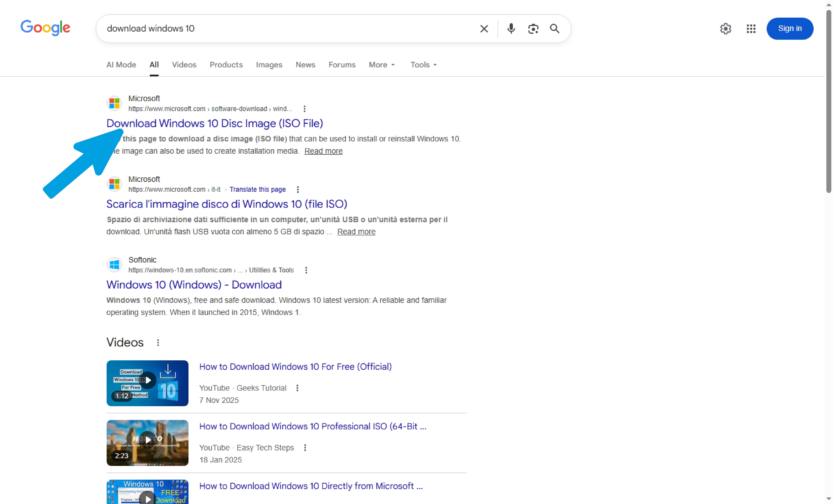
Task: Open options for it-it Microsoft result
Action: [x=298, y=190]
